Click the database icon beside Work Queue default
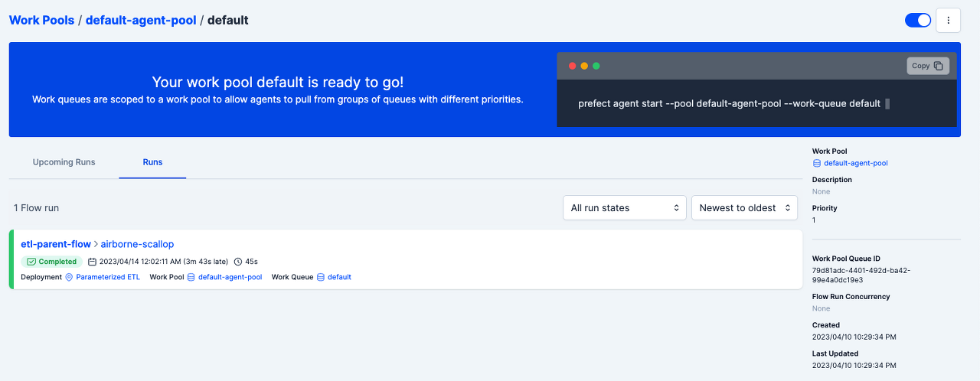 click(x=321, y=277)
